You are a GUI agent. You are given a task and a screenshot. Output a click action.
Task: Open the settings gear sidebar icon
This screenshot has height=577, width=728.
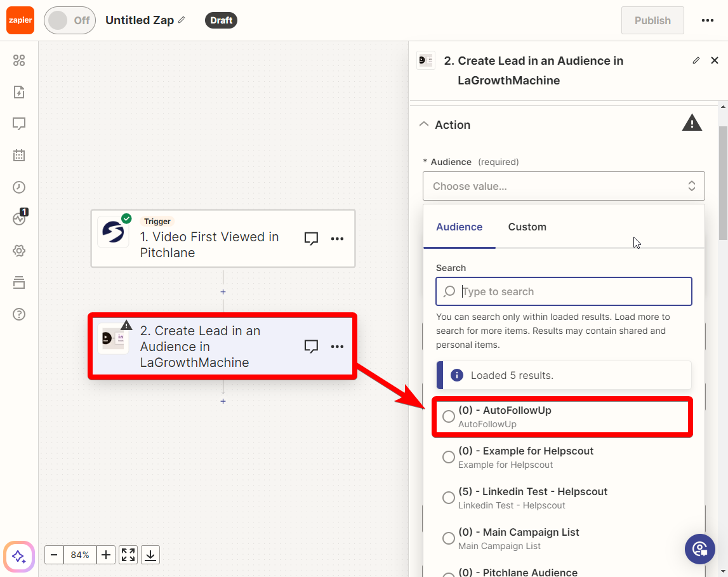click(x=19, y=251)
